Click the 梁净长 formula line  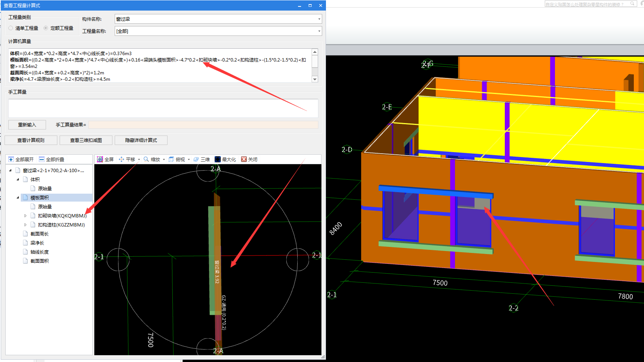click(60, 79)
